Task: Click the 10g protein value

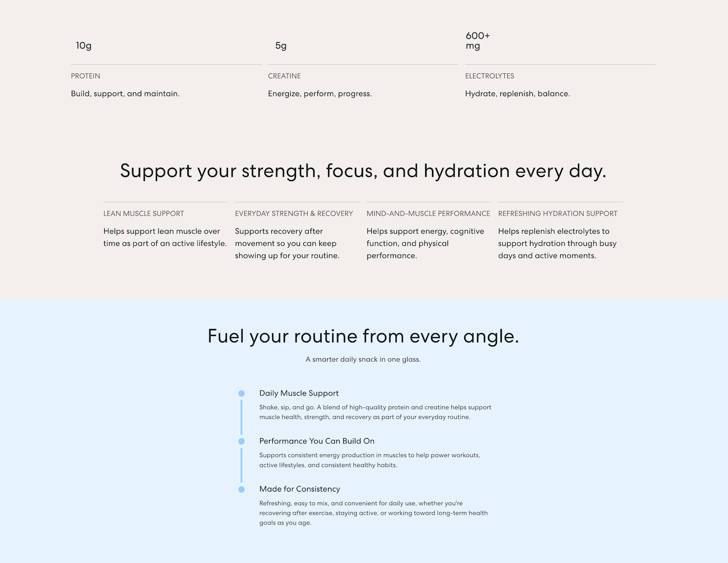Action: click(x=83, y=46)
